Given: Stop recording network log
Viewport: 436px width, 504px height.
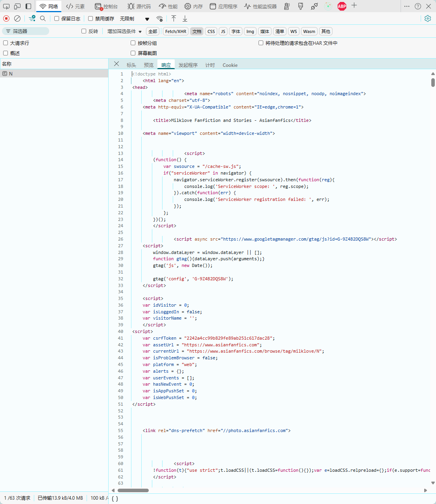Looking at the screenshot, I should [x=6, y=18].
